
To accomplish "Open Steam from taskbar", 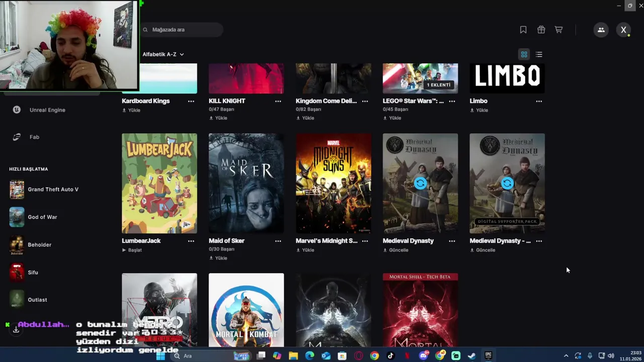I will point(472,356).
